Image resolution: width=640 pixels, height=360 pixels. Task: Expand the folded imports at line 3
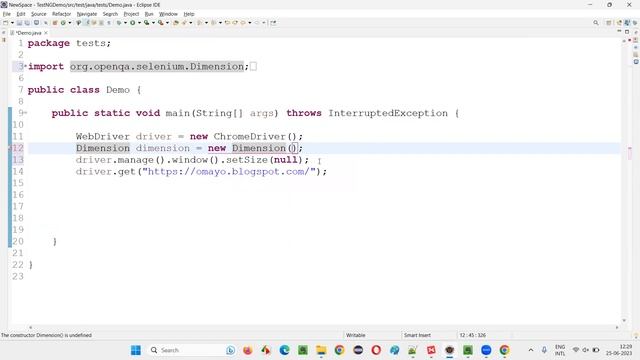[26, 66]
